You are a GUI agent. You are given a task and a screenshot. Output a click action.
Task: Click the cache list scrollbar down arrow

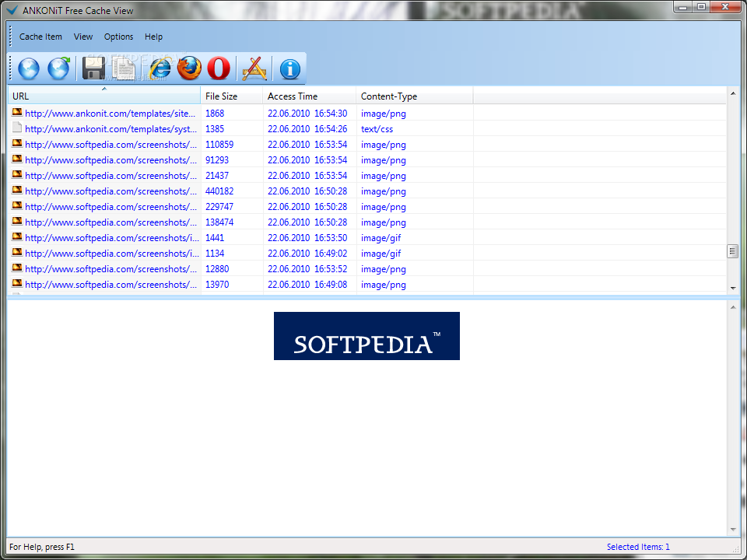pyautogui.click(x=733, y=288)
